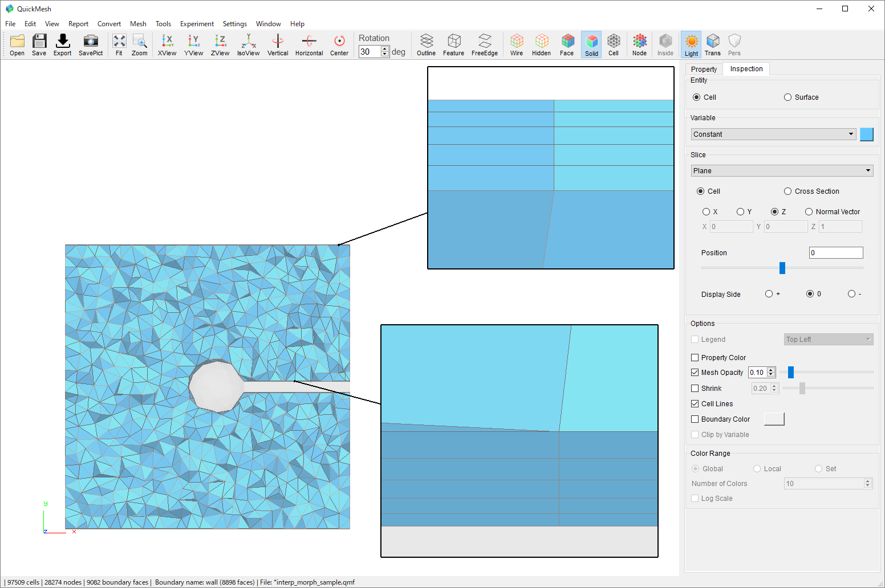The height and width of the screenshot is (588, 885).
Task: Click the Center view icon
Action: [x=339, y=44]
